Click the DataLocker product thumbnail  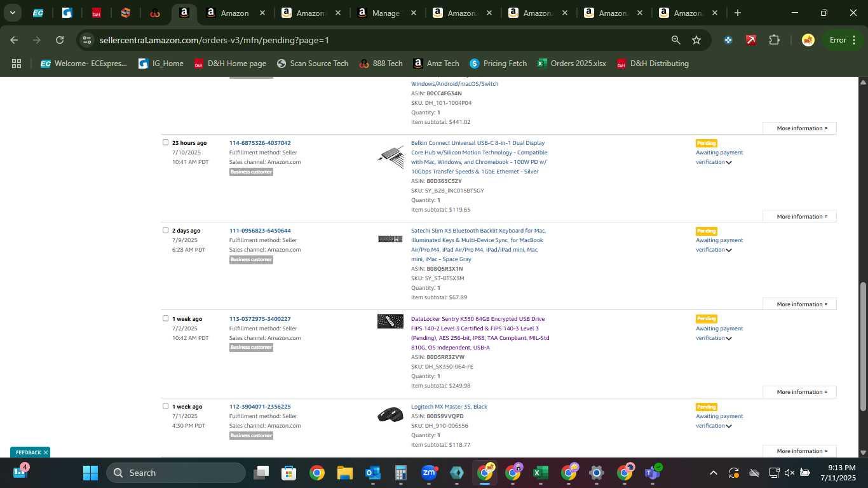[390, 321]
